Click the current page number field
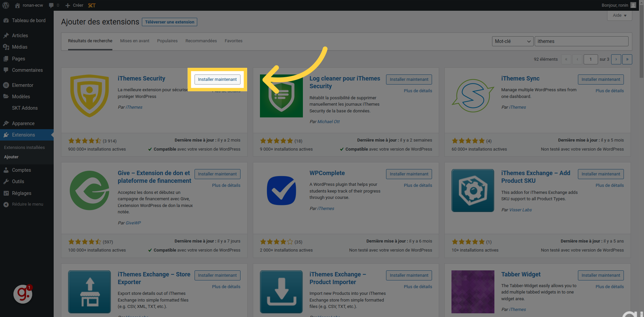644x317 pixels. (x=591, y=59)
